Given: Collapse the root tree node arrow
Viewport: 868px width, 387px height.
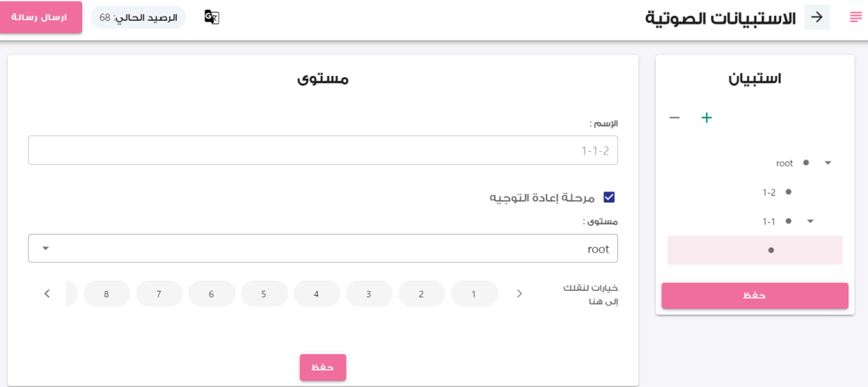Looking at the screenshot, I should (x=828, y=163).
